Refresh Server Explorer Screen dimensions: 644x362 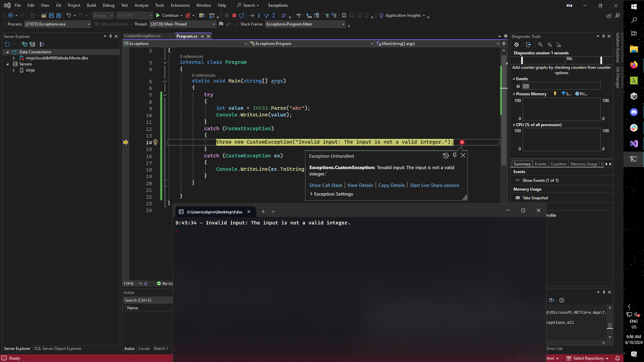(7, 44)
